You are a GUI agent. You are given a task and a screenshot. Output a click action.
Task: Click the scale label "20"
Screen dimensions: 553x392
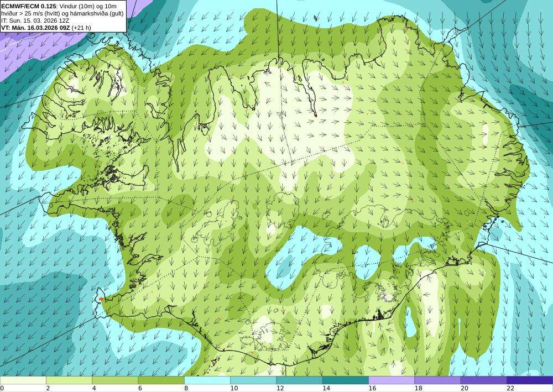(465, 389)
